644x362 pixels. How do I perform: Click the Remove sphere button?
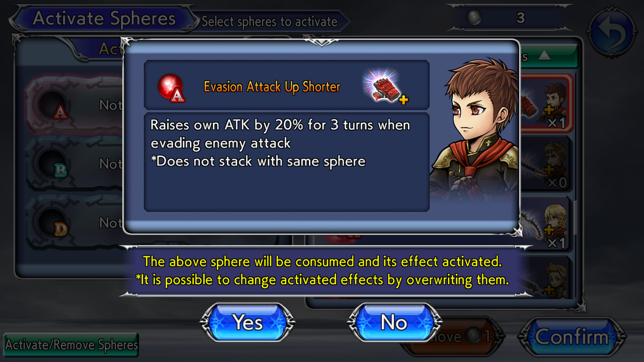click(x=453, y=336)
